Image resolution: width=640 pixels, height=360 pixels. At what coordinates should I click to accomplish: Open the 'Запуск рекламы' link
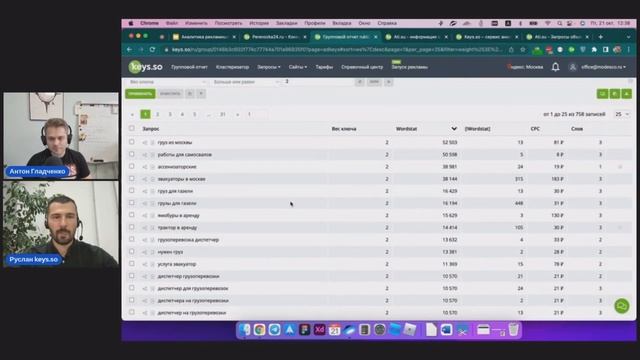point(409,67)
